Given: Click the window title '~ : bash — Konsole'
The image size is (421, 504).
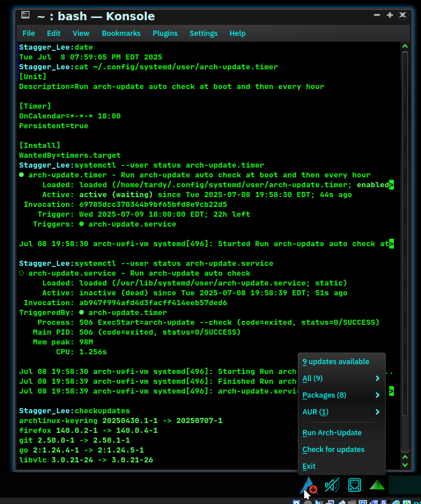Looking at the screenshot, I should [96, 16].
